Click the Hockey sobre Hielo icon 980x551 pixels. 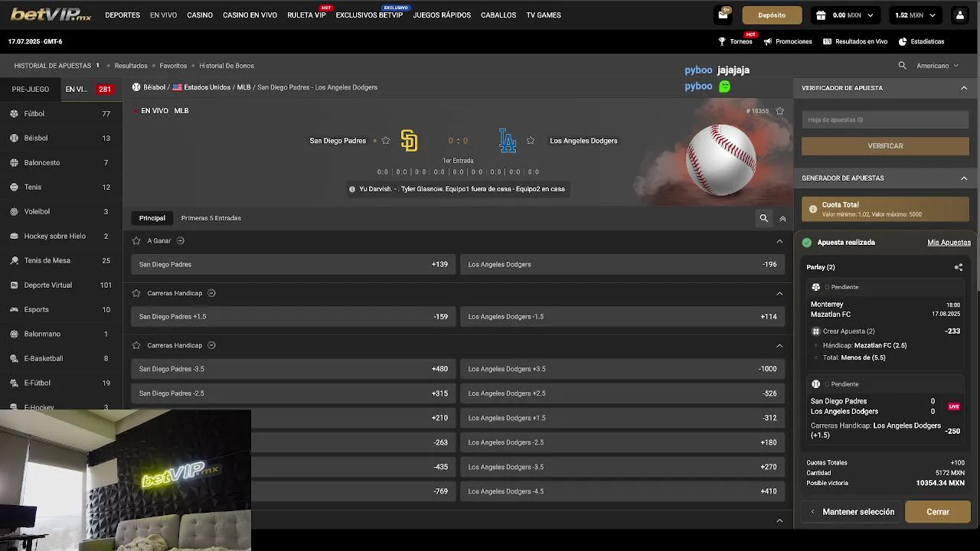click(x=15, y=236)
